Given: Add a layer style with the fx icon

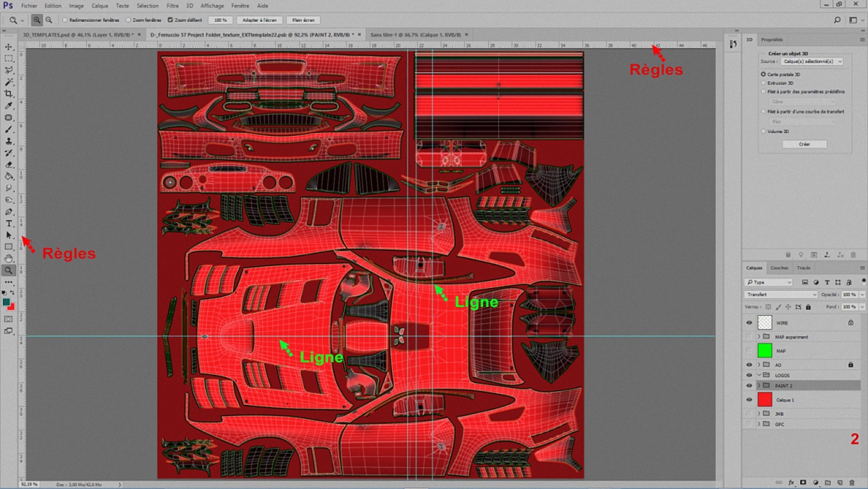Looking at the screenshot, I should point(791,483).
